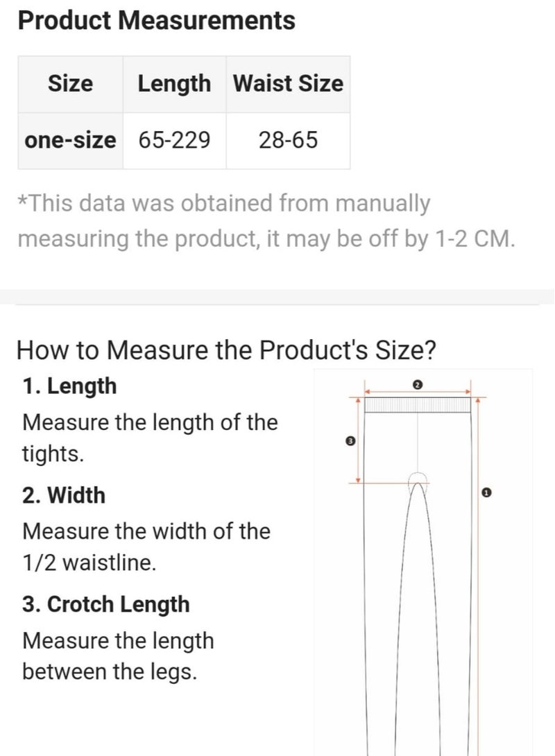This screenshot has width=555, height=756.
Task: Click the "Product Measurements" heading
Action: [156, 21]
